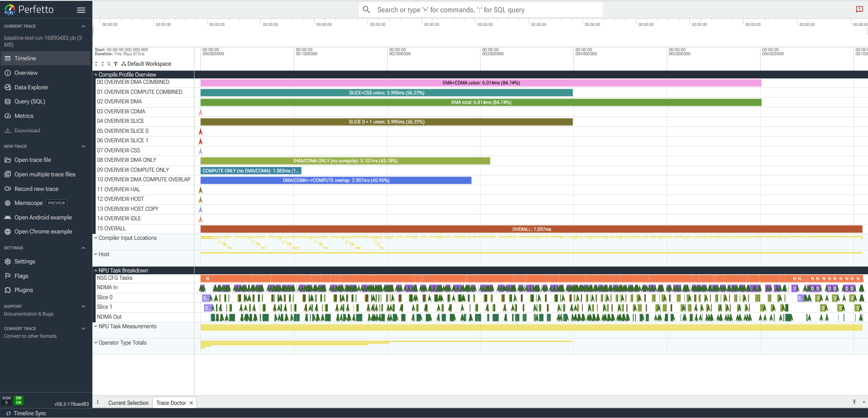Open the Metrics page

point(45,116)
